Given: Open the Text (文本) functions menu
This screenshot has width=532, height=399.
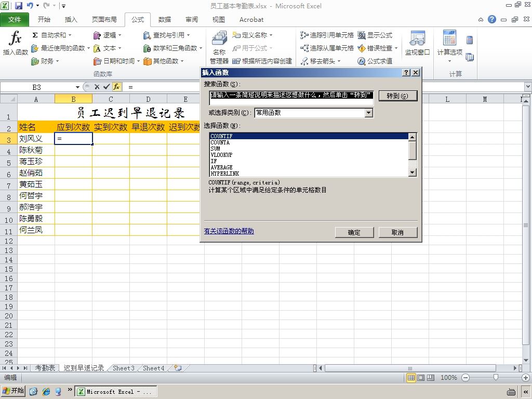Looking at the screenshot, I should click(107, 48).
